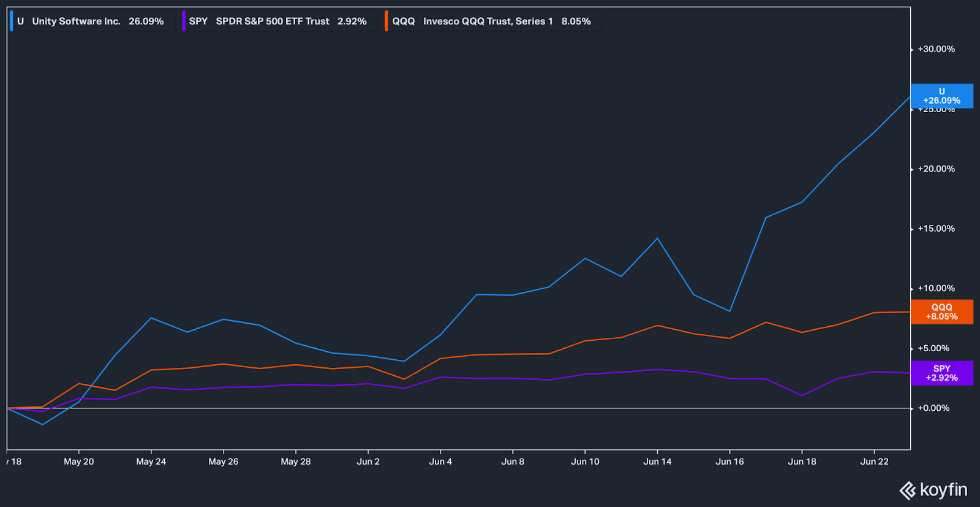Click the orange QQQ +8.05% price tag
980x507 pixels.
[x=942, y=312]
